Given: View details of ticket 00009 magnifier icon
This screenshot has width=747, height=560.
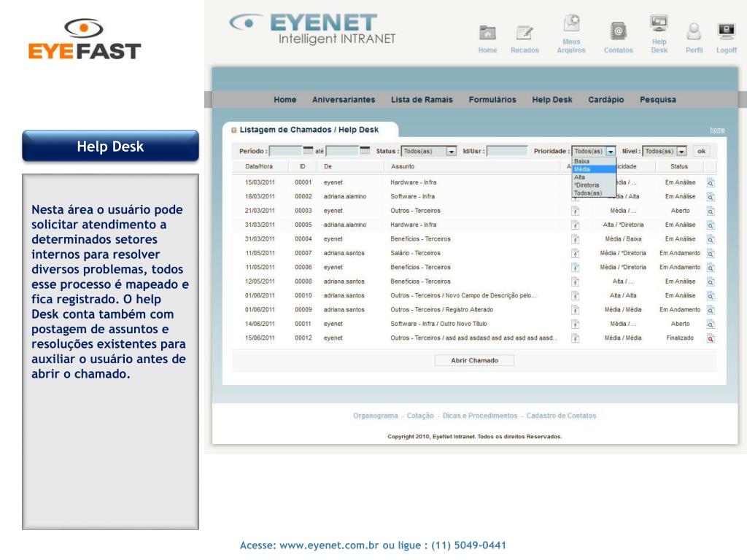Looking at the screenshot, I should (711, 311).
